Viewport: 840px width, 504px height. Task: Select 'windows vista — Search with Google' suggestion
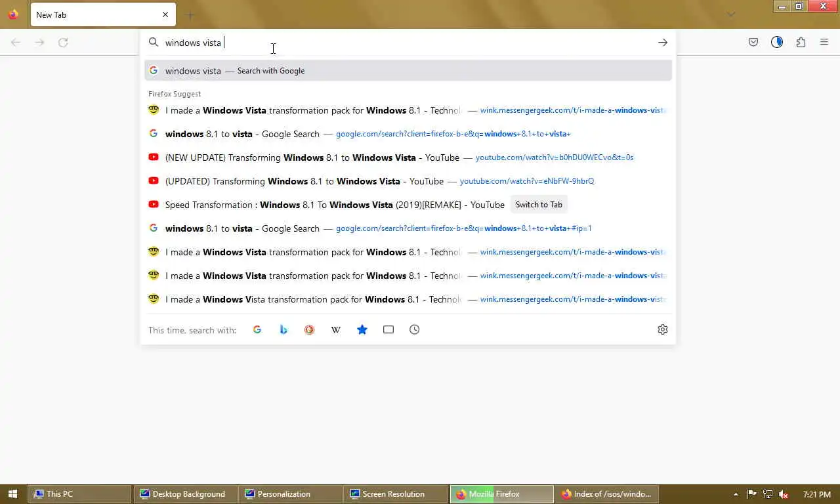(x=408, y=70)
